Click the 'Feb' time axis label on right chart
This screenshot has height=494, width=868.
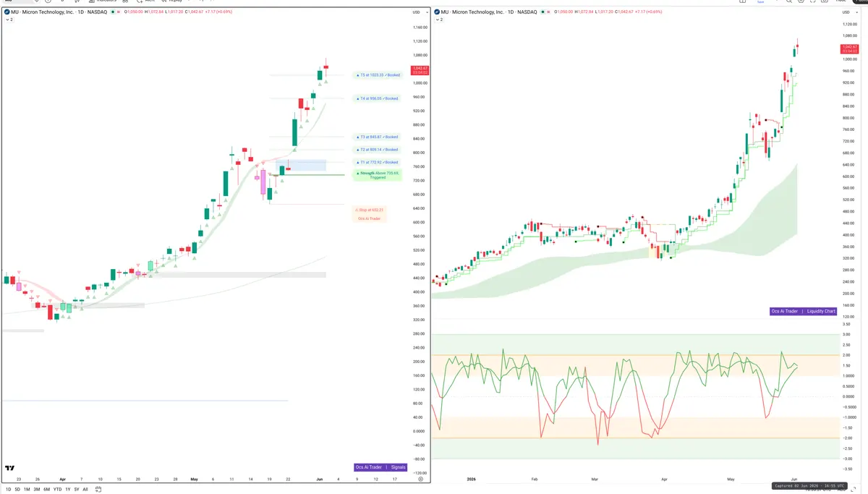pyautogui.click(x=534, y=479)
